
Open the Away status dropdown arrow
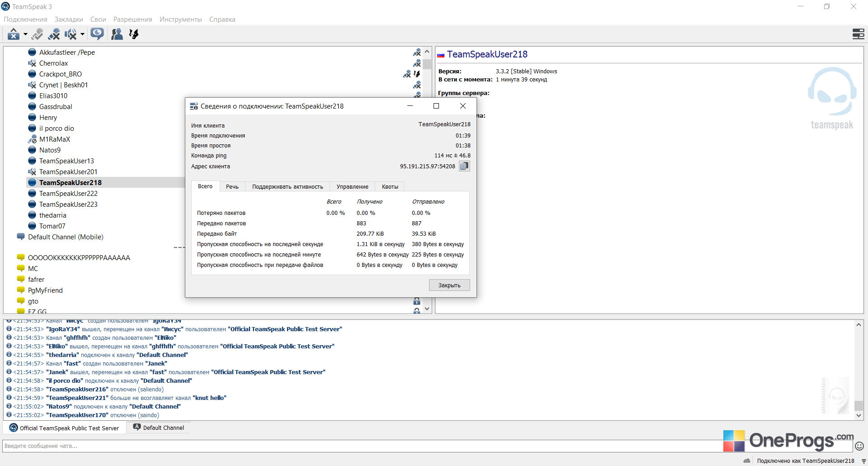(x=25, y=34)
